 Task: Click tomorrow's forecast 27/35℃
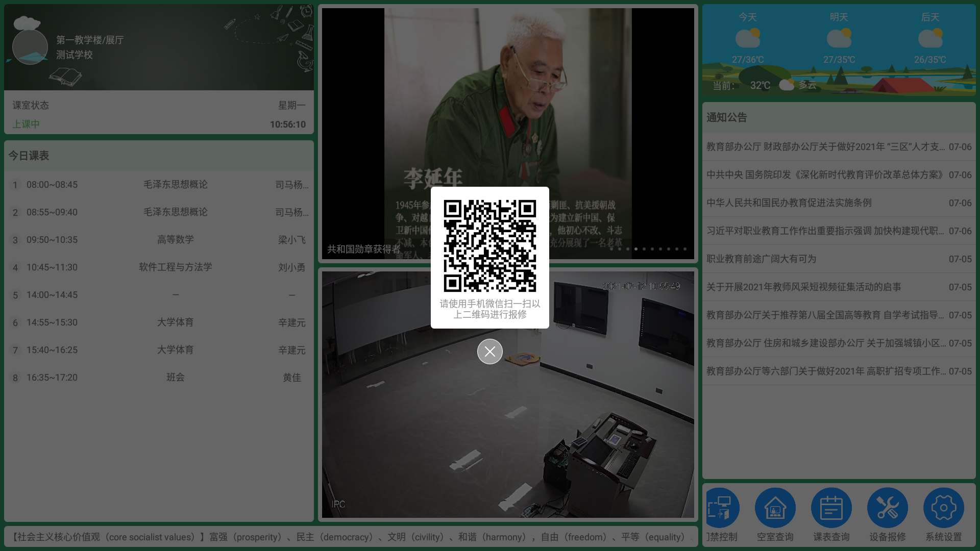tap(839, 60)
